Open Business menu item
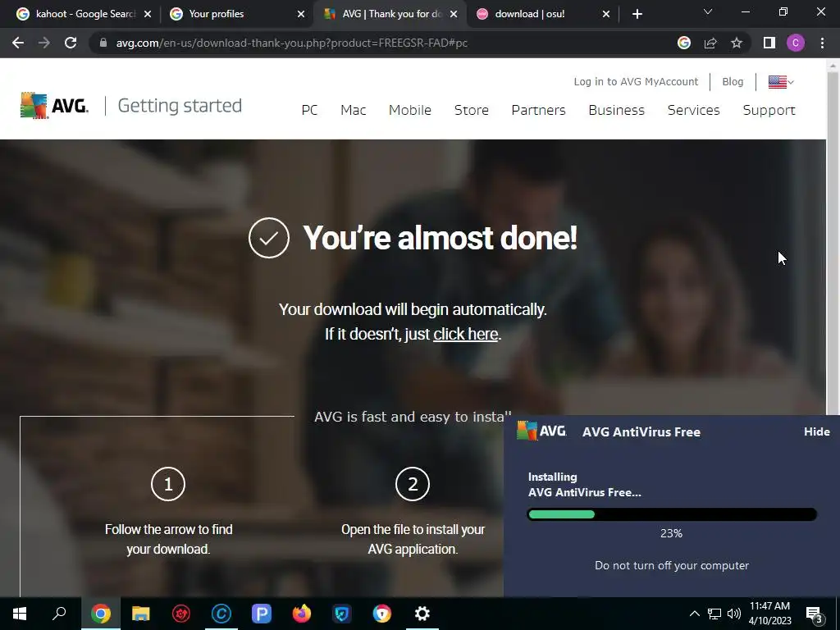Image resolution: width=840 pixels, height=630 pixels. [617, 110]
